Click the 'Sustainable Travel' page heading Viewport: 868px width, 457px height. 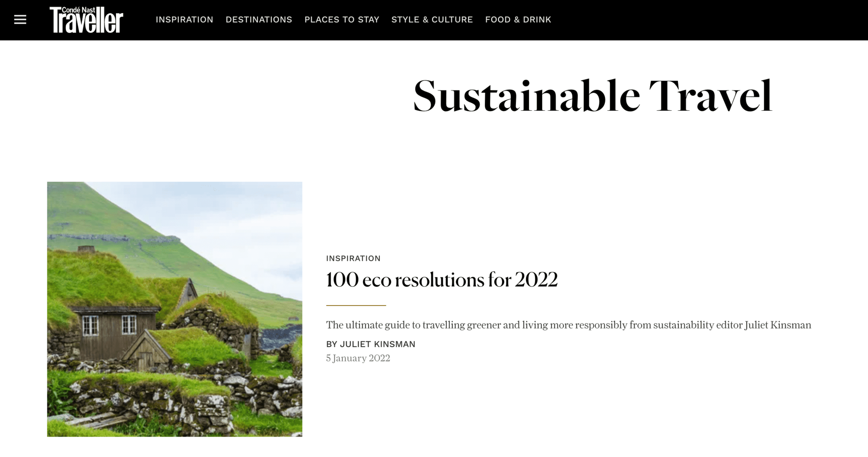(x=592, y=96)
